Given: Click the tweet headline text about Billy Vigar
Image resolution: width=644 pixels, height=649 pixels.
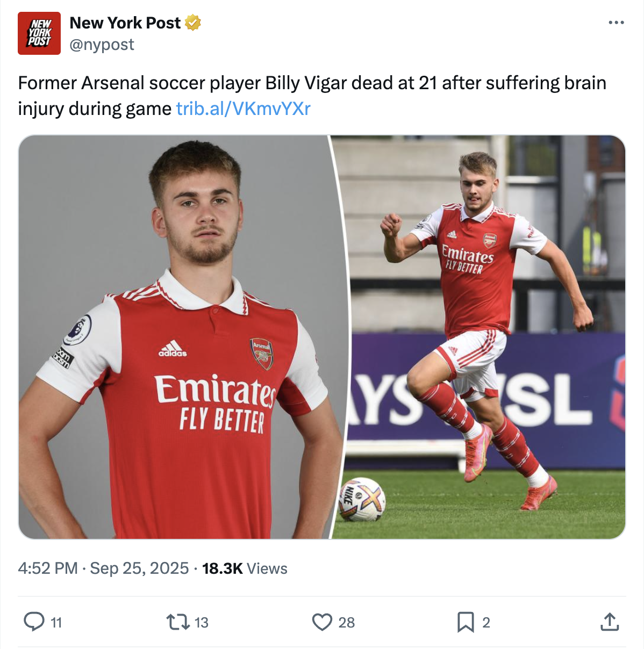Looking at the screenshot, I should tap(312, 83).
